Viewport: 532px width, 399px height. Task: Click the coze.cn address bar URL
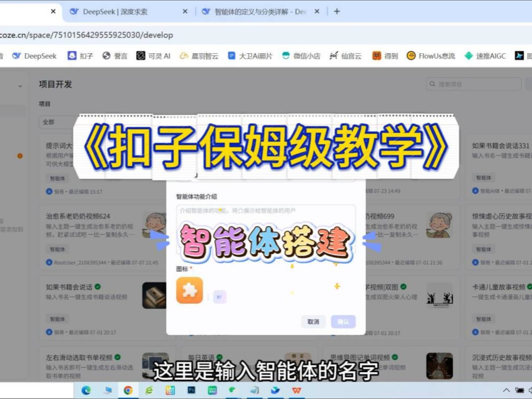(86, 35)
